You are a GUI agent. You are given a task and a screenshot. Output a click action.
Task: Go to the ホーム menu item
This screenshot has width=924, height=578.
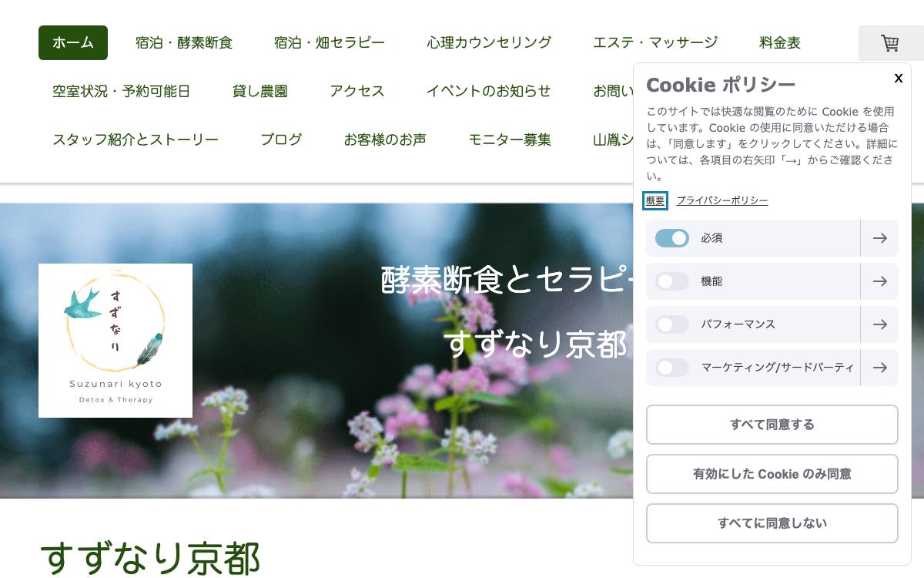tap(73, 42)
